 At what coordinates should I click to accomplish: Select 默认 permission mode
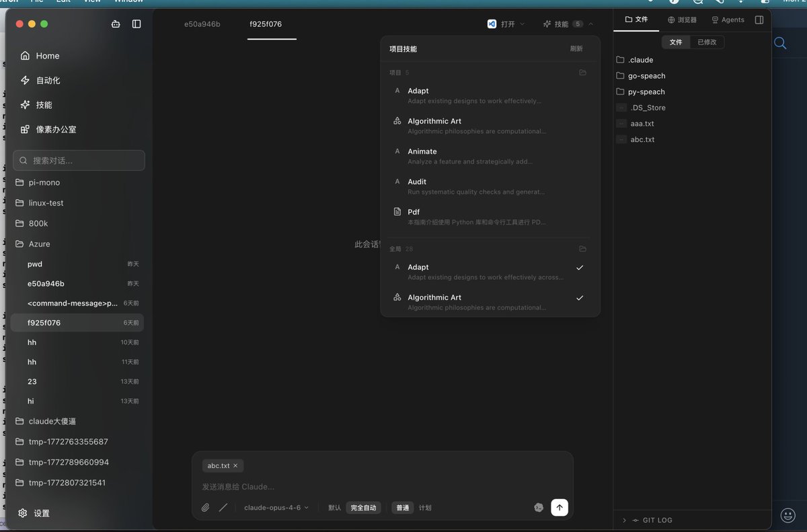pos(334,508)
